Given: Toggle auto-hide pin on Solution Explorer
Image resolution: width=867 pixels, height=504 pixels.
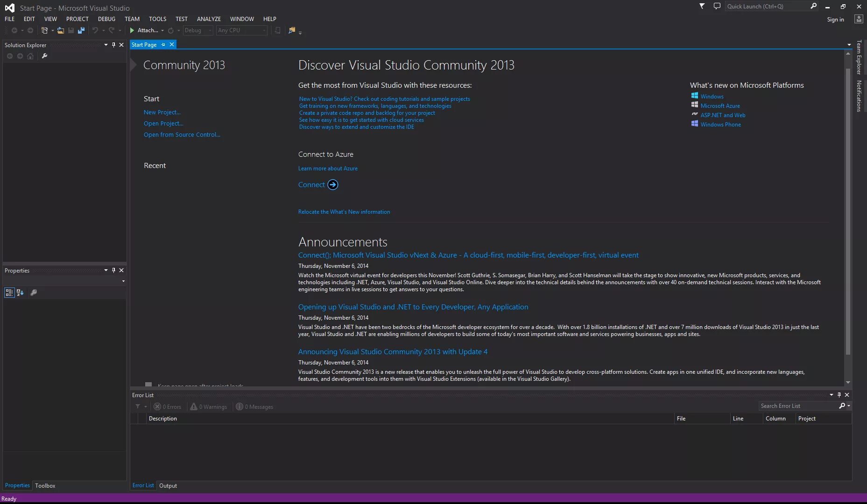Looking at the screenshot, I should point(113,45).
